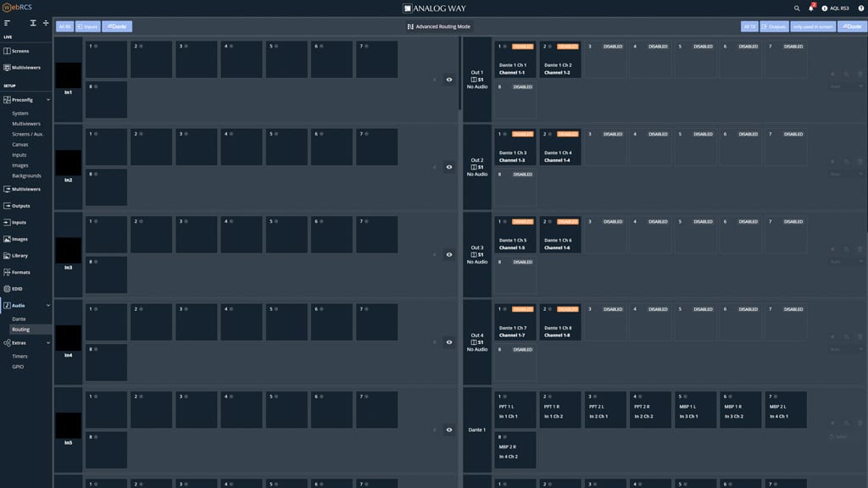Collapse the Preconfig section chevron
This screenshot has width=868, height=488.
click(48, 100)
